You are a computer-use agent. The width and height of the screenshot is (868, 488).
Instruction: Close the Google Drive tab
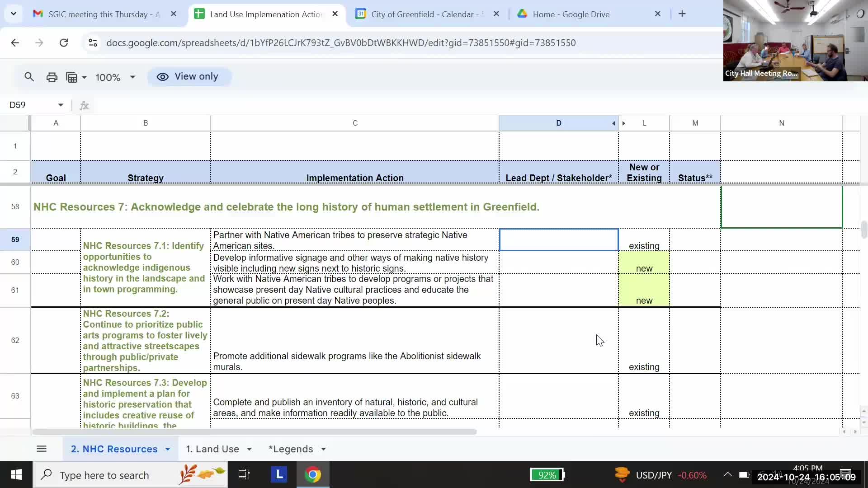658,14
